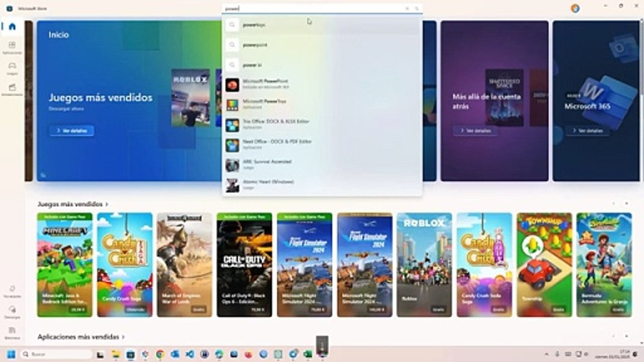Viewport: 644px width, 362px height.
Task: Open the Windows Start menu
Action: click(11, 354)
